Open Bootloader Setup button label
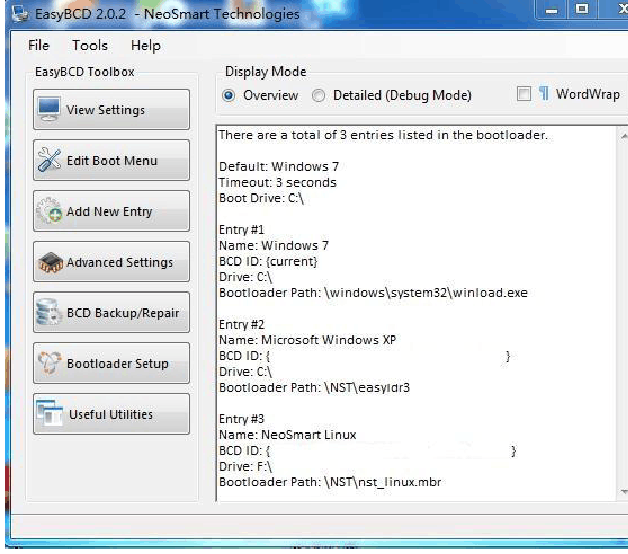 pos(118,364)
